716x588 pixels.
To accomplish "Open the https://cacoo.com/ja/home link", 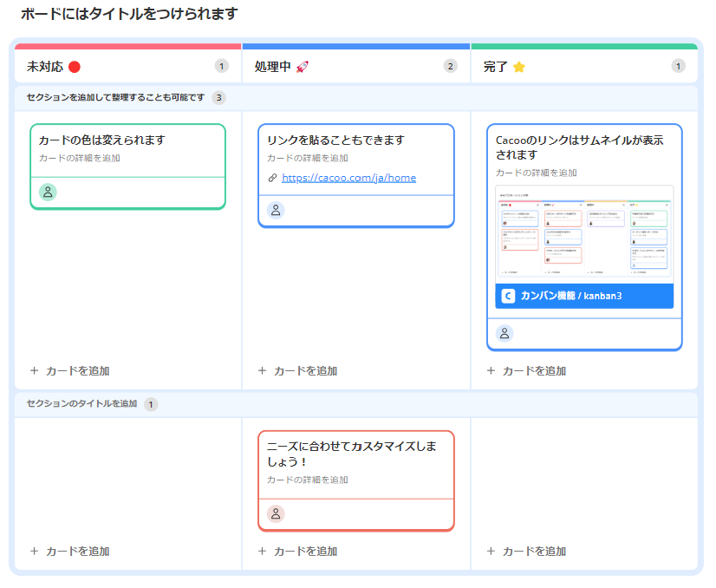I will coord(348,178).
